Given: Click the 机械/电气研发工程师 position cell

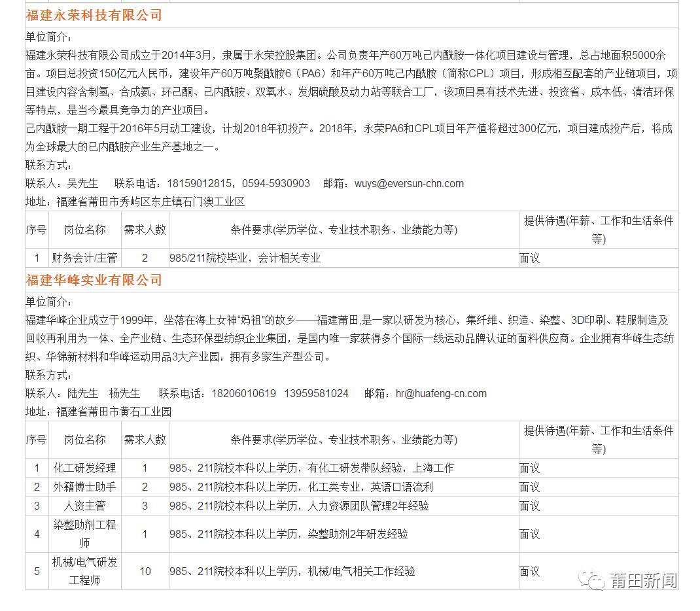Looking at the screenshot, I should (84, 571).
